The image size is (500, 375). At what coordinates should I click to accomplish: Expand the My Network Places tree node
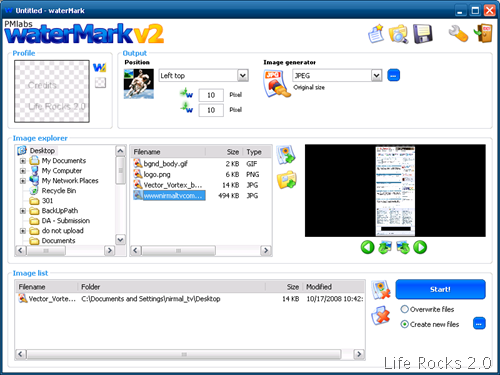23,181
